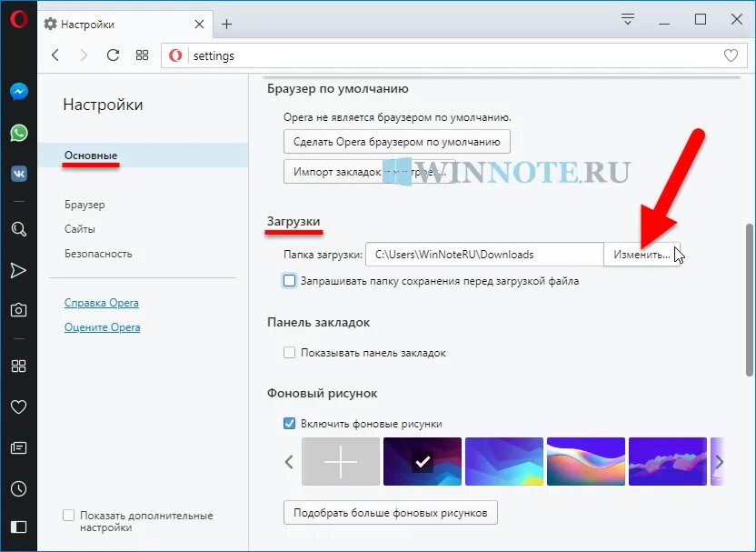Click the Загрузки section heading
This screenshot has height=552, width=756.
pos(293,222)
